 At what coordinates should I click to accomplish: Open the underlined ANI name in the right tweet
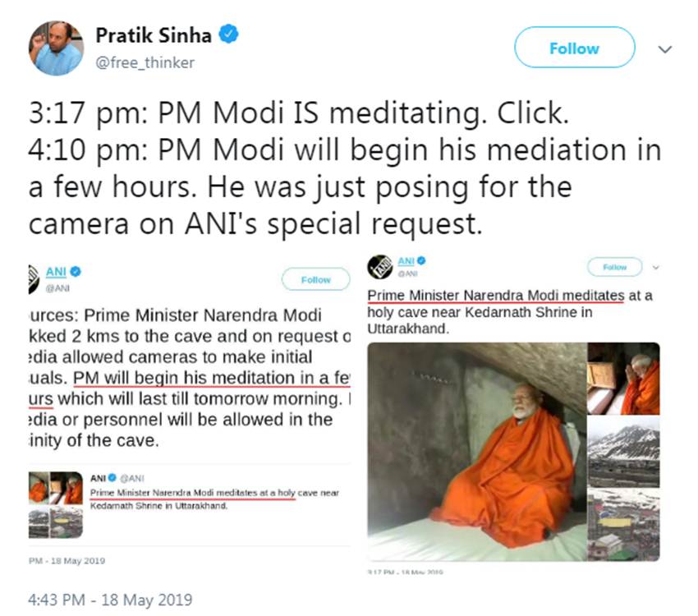tap(406, 261)
